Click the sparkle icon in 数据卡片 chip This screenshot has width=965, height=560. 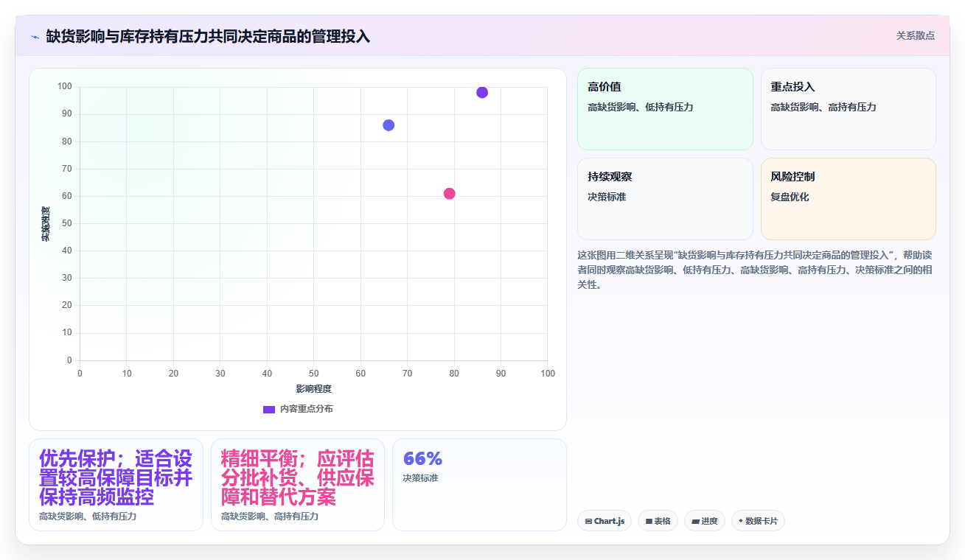click(x=740, y=521)
